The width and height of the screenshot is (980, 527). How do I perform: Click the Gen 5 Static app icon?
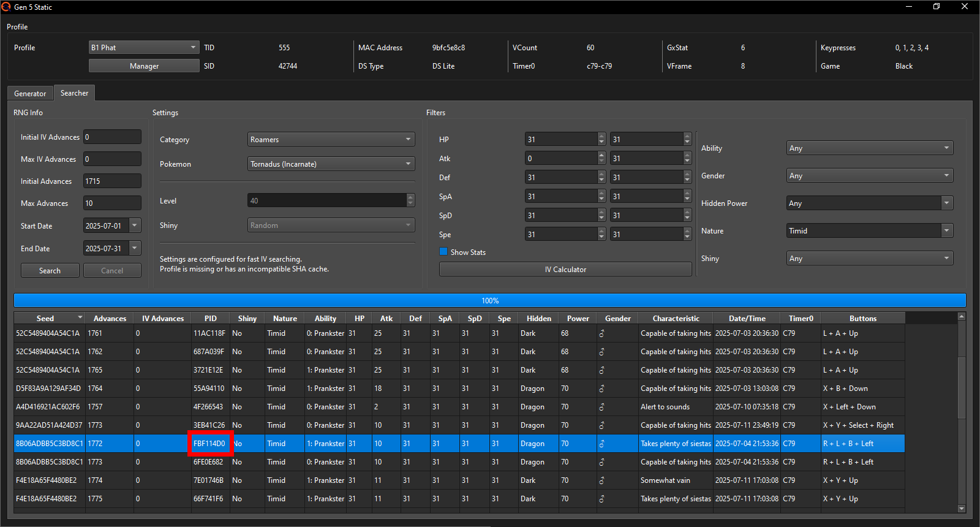tap(6, 7)
